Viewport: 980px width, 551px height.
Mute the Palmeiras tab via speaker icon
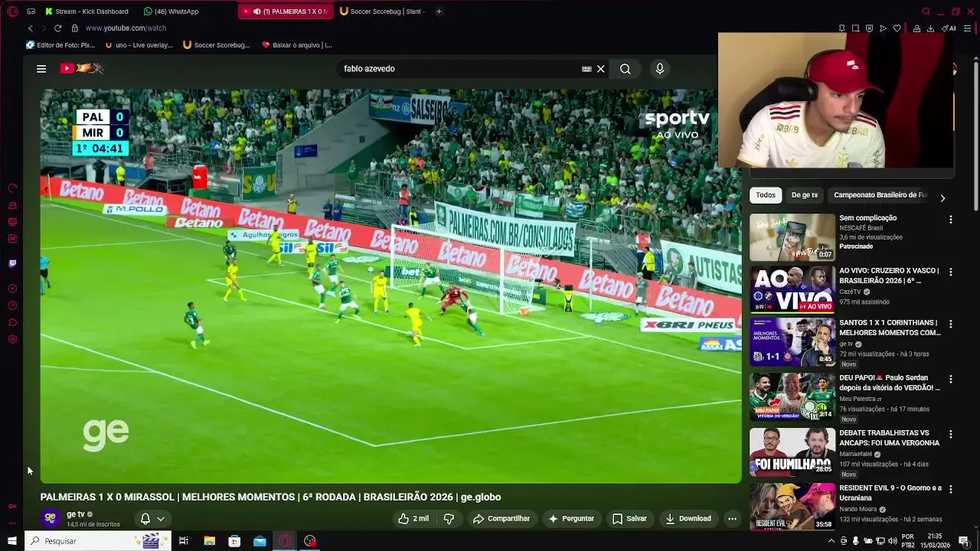[256, 11]
